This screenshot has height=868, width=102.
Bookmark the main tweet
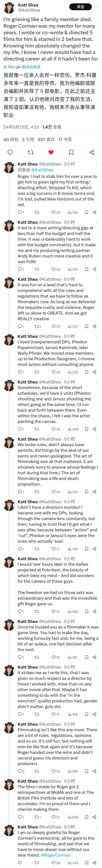point(71,152)
